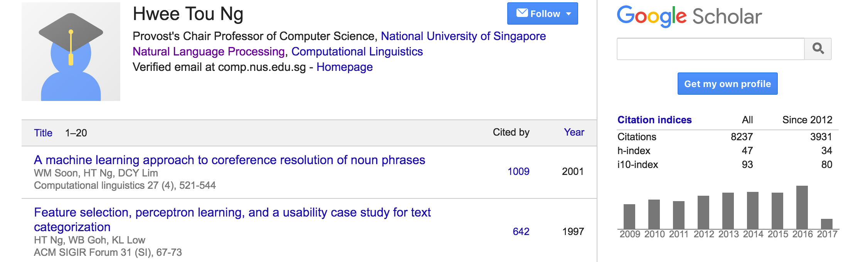Click the 2017 bar in citations chart
The image size is (868, 262).
(826, 224)
